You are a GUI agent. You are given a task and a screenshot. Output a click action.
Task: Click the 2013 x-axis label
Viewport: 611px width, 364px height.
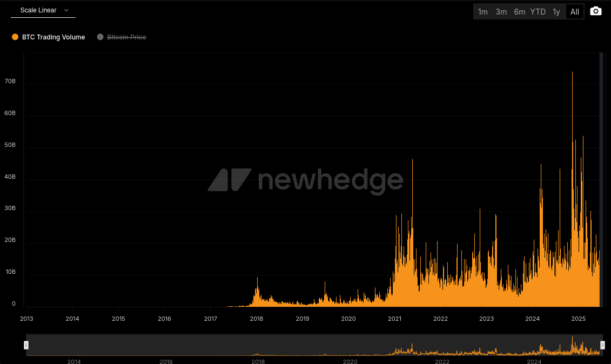[x=26, y=319]
